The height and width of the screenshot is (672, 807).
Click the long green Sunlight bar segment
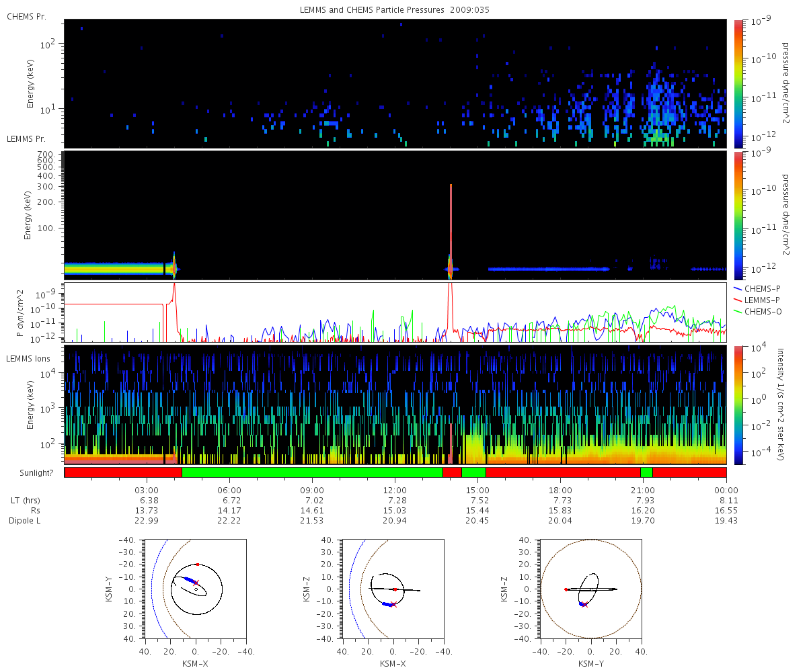tap(312, 472)
